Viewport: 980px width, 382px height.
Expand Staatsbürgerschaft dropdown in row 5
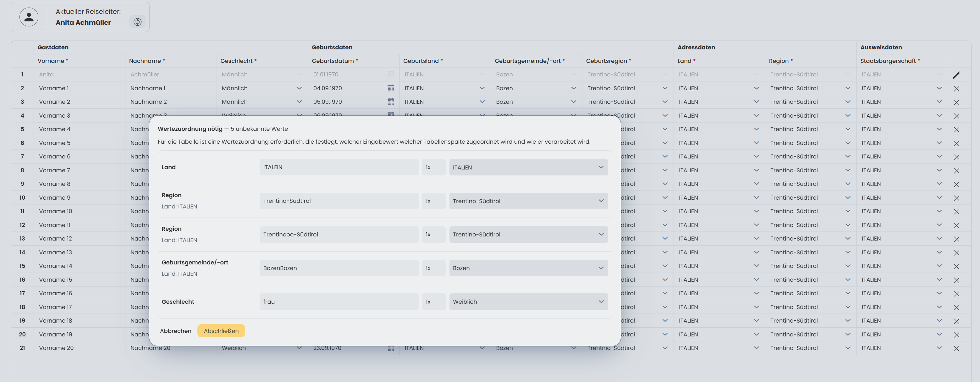point(939,129)
